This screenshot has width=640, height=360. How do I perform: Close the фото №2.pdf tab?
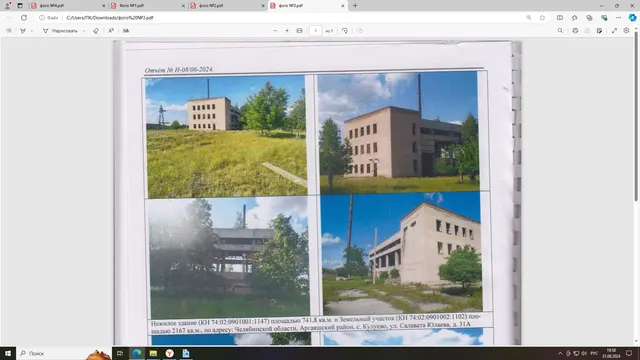pos(263,6)
